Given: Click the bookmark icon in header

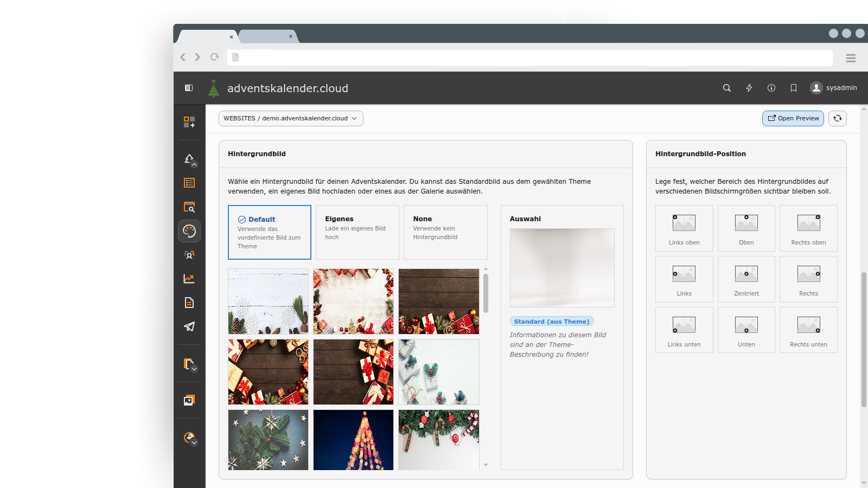Looking at the screenshot, I should point(794,88).
